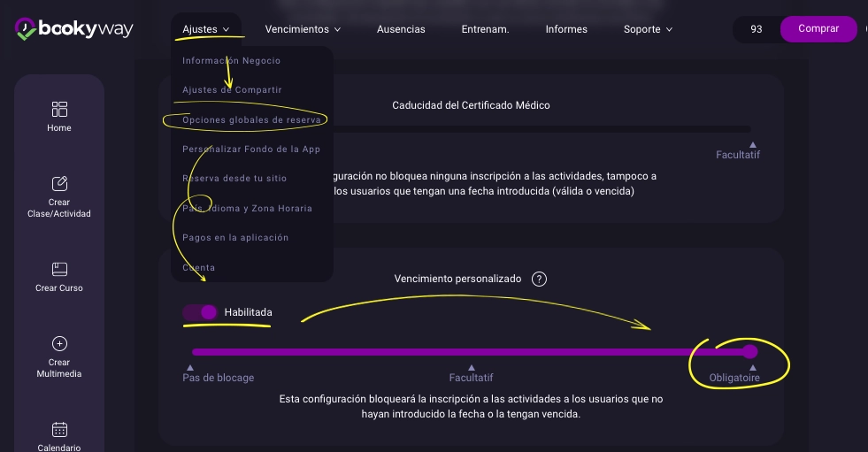Open Pagos en la aplicación

pyautogui.click(x=235, y=237)
